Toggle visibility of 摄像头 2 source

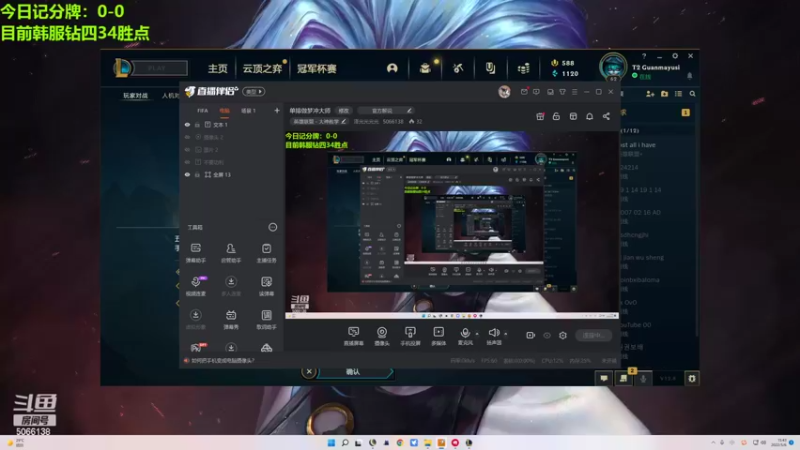[187, 137]
